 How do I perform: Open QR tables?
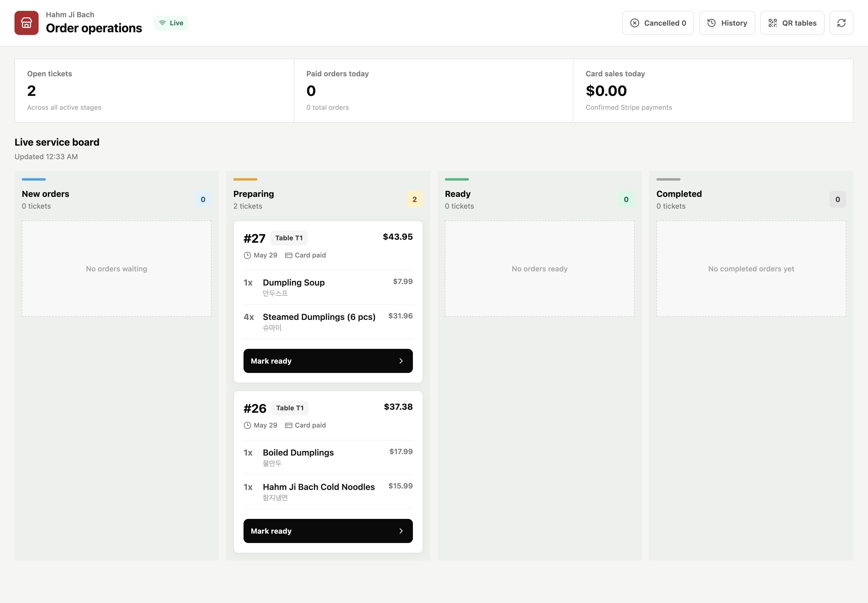click(x=792, y=23)
